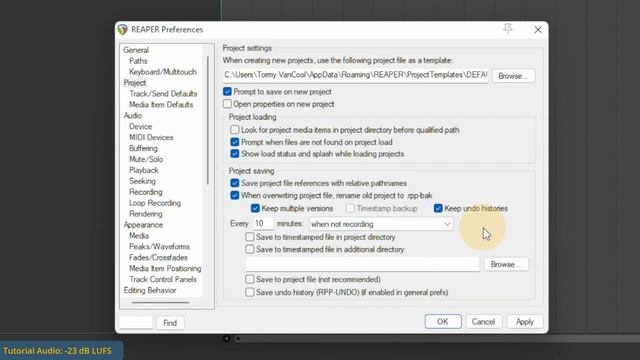Image resolution: width=640 pixels, height=360 pixels.
Task: Click the preferences search field
Action: click(x=136, y=322)
